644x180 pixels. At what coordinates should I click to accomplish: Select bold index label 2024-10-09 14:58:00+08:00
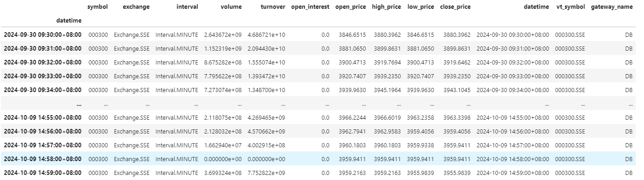coord(43,159)
